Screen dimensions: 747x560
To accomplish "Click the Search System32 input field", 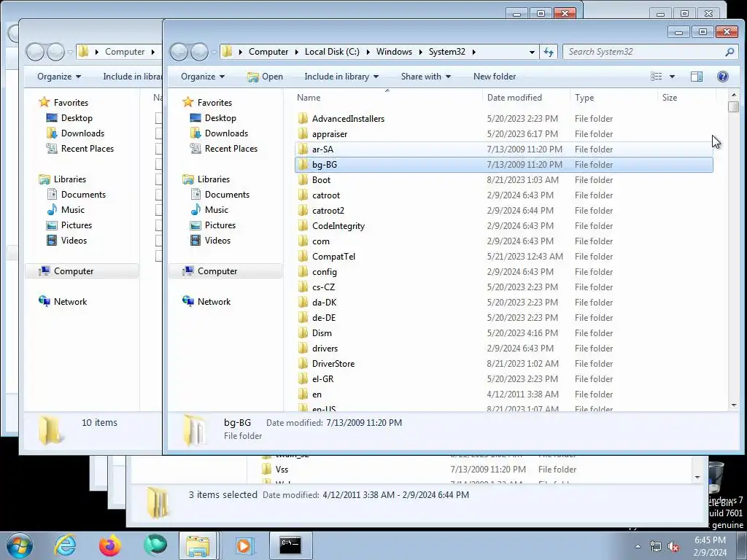I will pos(644,52).
